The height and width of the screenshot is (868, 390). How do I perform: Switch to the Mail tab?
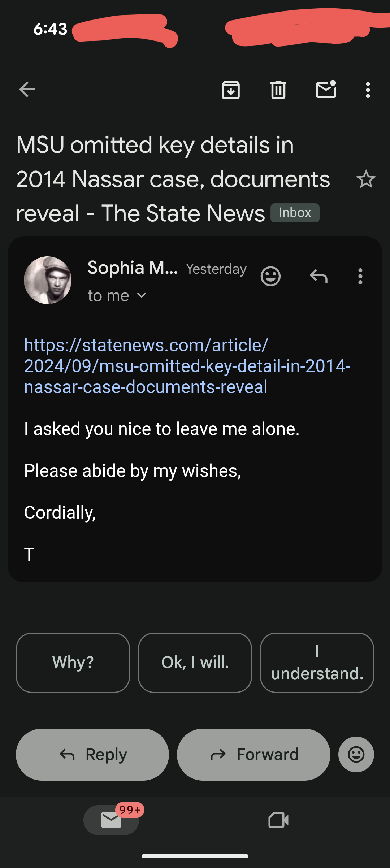coord(111,820)
